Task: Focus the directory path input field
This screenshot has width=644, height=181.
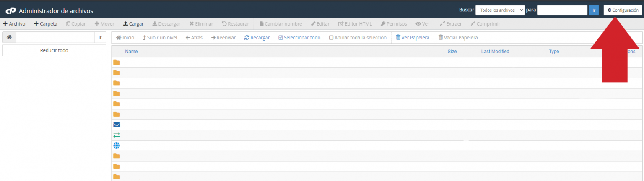Action: [x=55, y=37]
